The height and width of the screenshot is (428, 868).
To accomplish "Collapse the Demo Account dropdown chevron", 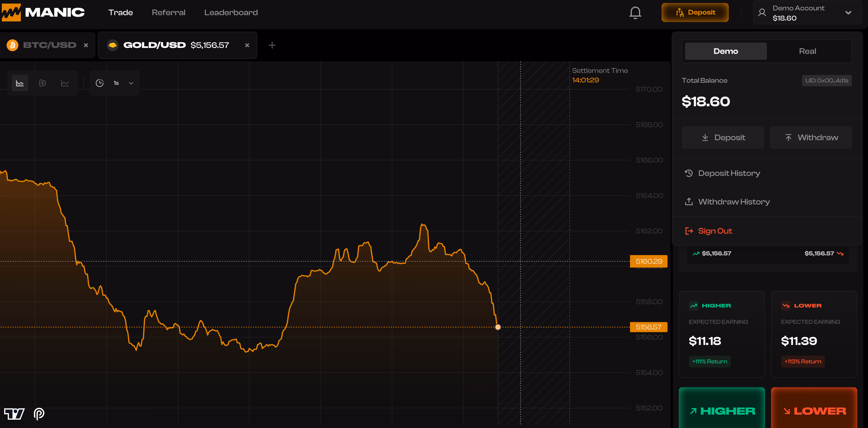I will tap(848, 13).
